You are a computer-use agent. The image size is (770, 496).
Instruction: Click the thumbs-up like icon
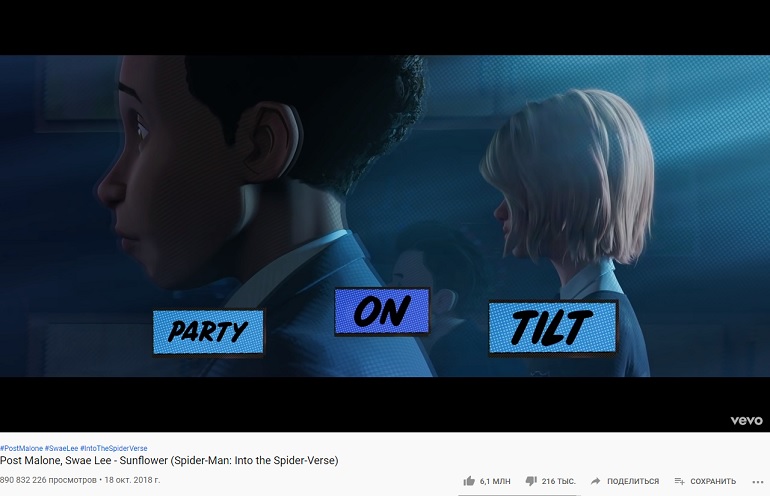tap(469, 481)
